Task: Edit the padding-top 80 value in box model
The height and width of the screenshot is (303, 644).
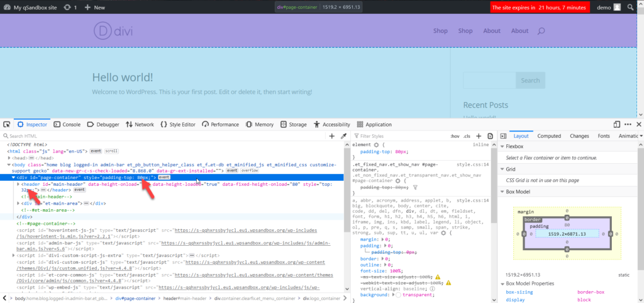Action: (x=567, y=226)
